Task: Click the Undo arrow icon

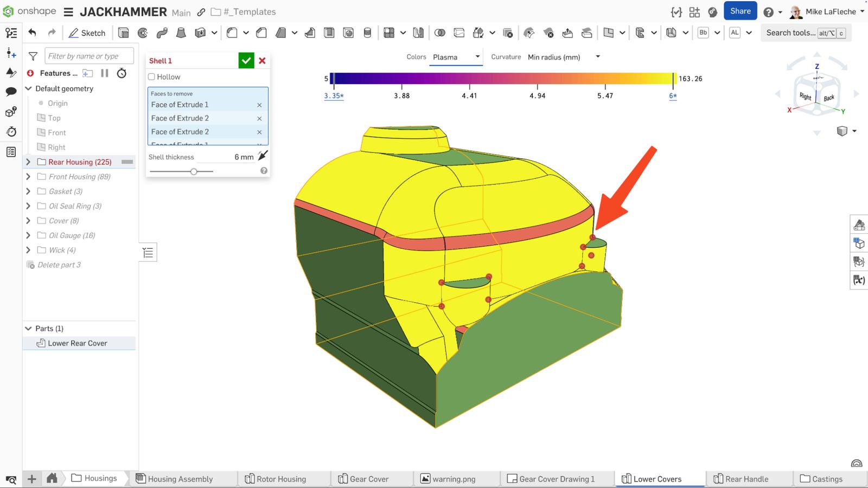Action: click(x=33, y=33)
